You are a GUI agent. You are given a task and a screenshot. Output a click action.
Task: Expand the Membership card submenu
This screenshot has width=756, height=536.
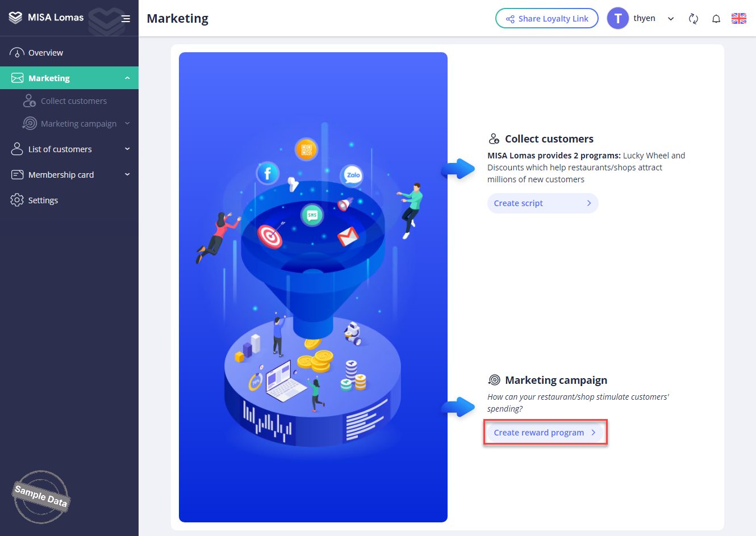tap(127, 175)
